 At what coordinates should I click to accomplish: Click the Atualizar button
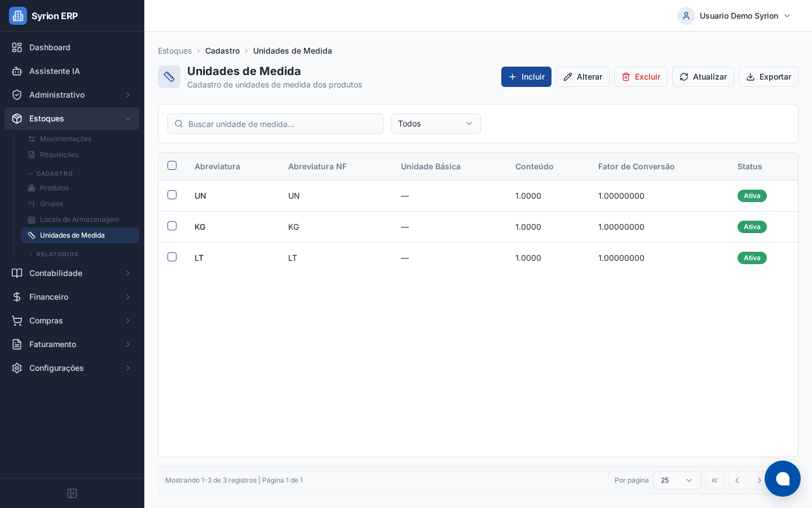(x=703, y=77)
